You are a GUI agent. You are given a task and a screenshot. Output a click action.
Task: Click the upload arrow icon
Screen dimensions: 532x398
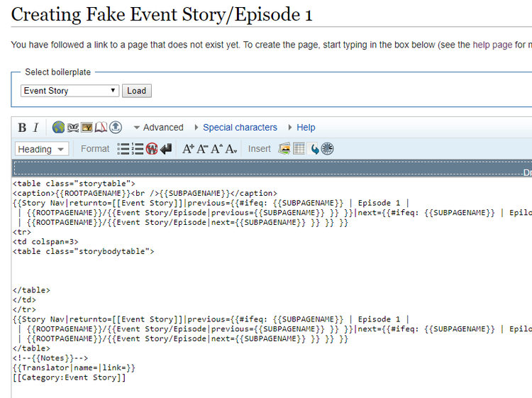point(116,128)
